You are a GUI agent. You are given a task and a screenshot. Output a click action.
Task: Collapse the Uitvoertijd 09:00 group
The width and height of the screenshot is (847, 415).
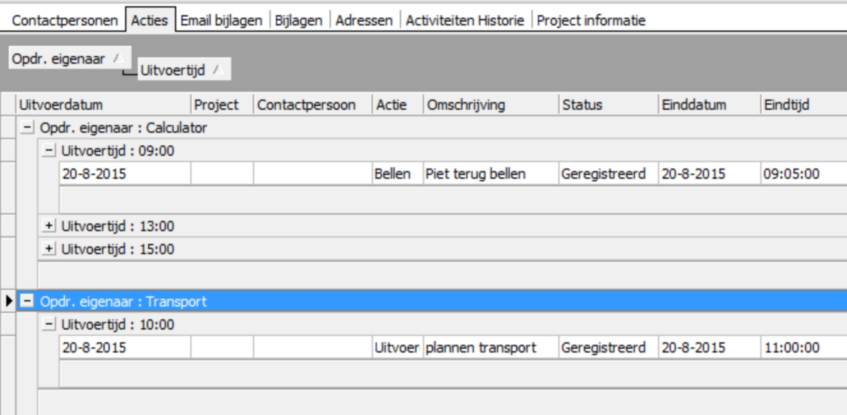[49, 151]
